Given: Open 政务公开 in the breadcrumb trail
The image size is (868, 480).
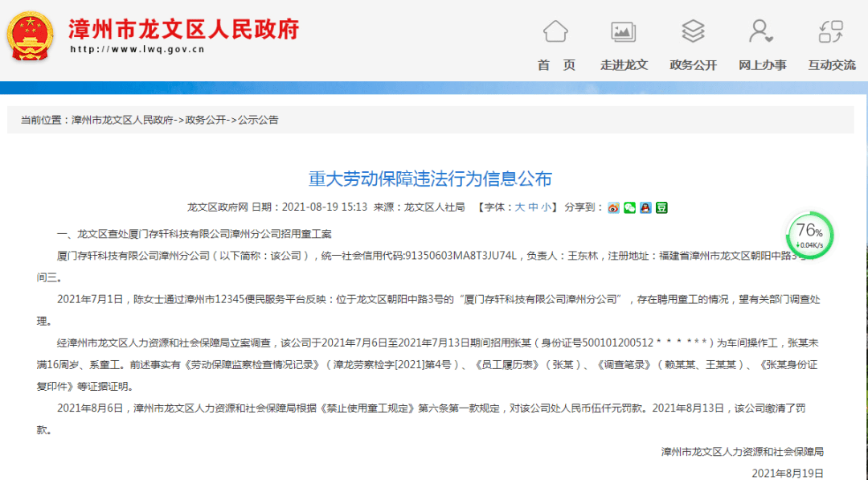Looking at the screenshot, I should coord(206,120).
